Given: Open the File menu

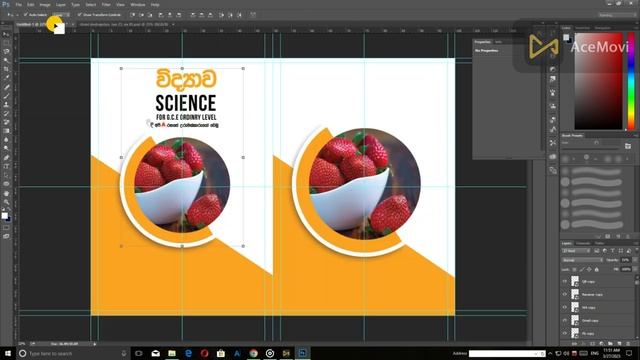Looking at the screenshot, I should 18,4.
